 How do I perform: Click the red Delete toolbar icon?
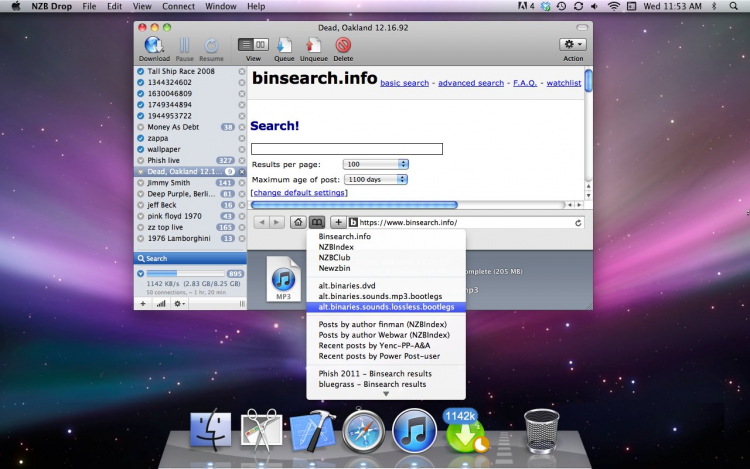pos(343,45)
